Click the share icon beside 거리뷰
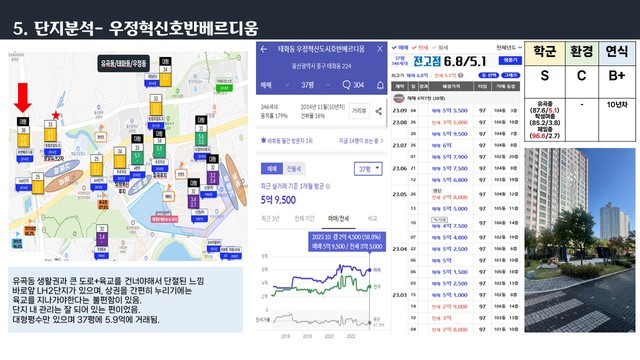Image resolution: width=640 pixels, height=360 pixels. 379,111
